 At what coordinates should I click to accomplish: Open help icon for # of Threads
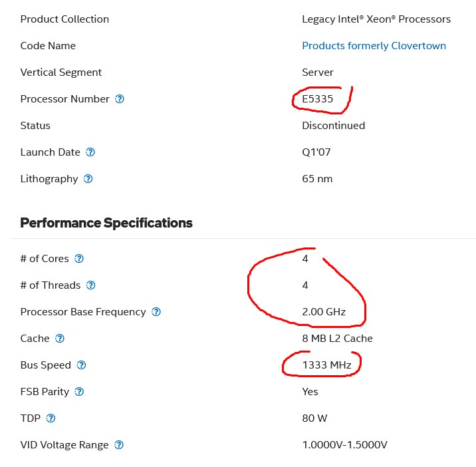[91, 285]
